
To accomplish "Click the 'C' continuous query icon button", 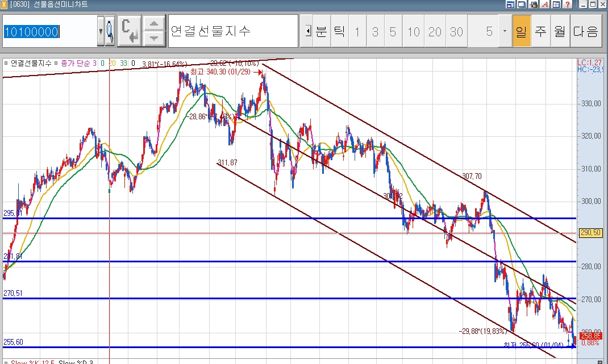I will click(129, 31).
